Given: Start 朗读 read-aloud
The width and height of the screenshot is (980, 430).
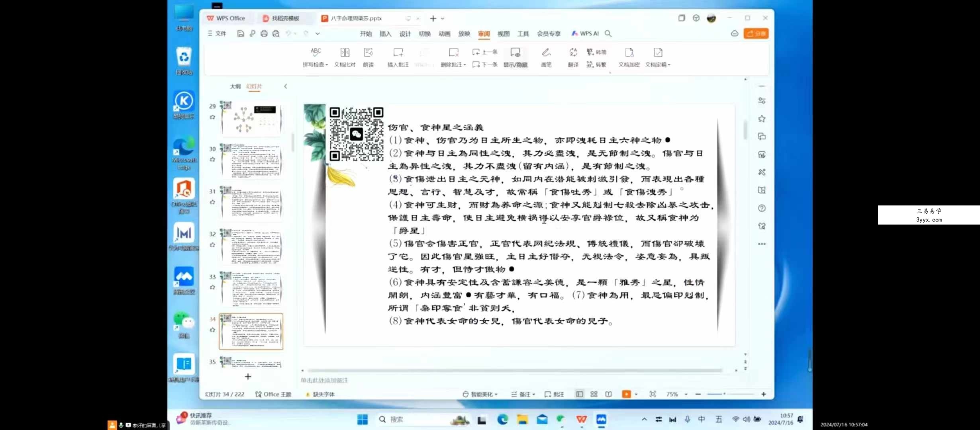Looking at the screenshot, I should tap(368, 57).
